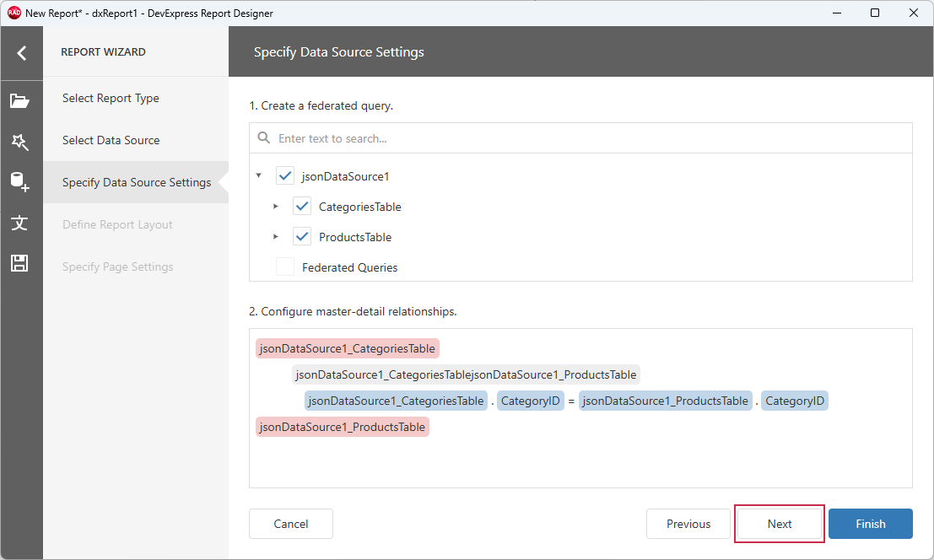Screen dimensions: 934x560
Task: Select the pink jsonDataSource1_CategoriesTable master tag
Action: 348,349
